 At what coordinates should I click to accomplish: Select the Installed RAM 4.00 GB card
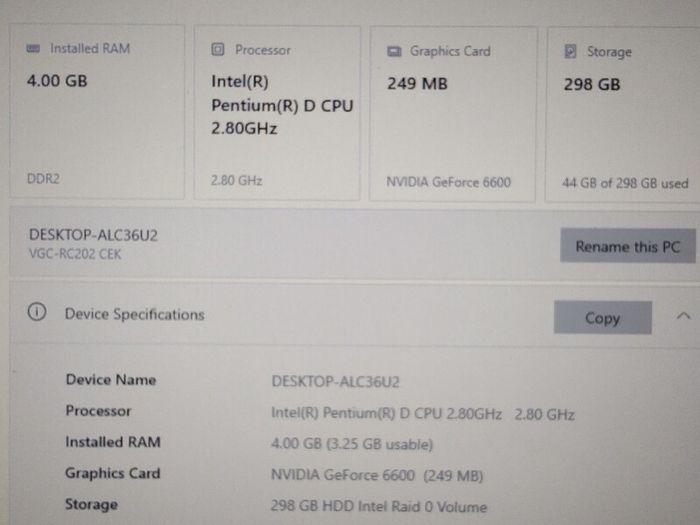coord(97,112)
